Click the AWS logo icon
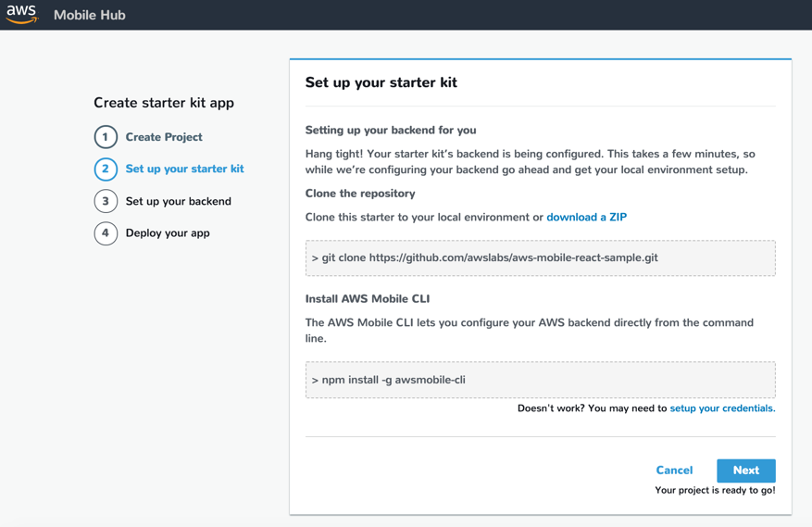This screenshot has height=527, width=812. point(21,15)
